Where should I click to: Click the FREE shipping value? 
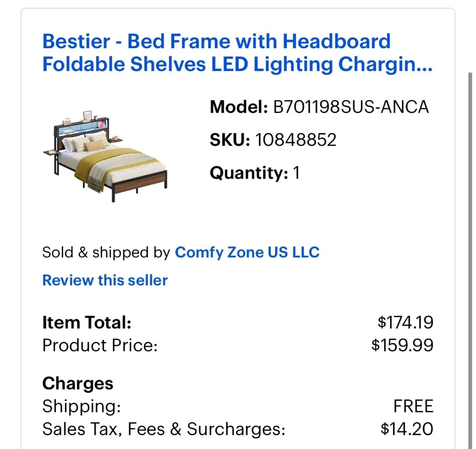click(413, 406)
